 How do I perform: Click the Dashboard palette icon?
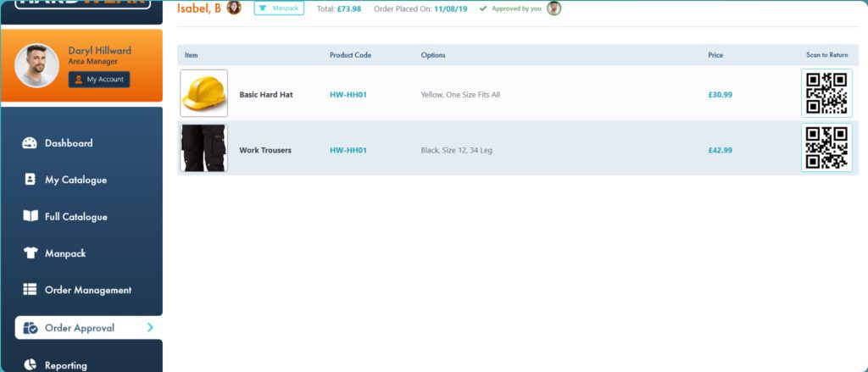point(30,143)
